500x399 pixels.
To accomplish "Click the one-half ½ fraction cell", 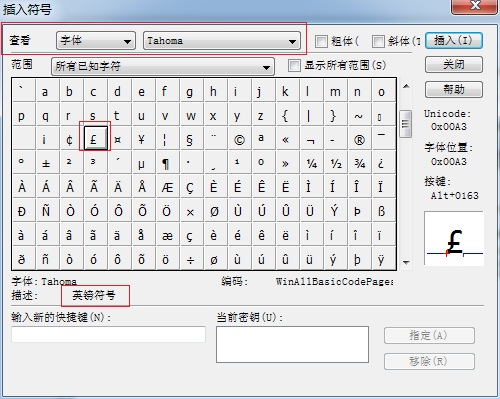I will pos(335,162).
